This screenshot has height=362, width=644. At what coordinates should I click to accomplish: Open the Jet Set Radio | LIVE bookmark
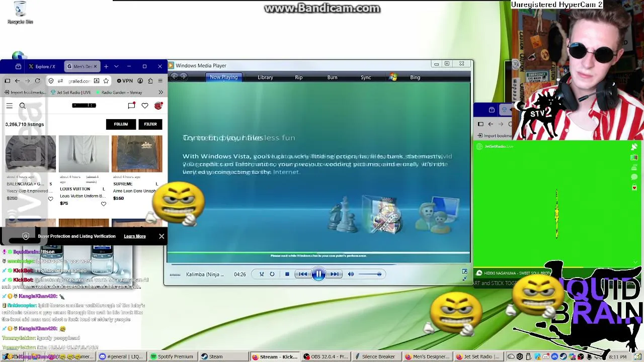tap(70, 93)
